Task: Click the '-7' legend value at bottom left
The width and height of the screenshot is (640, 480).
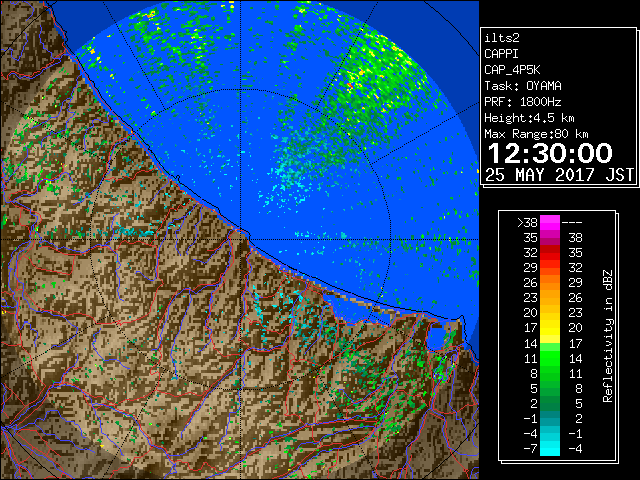Action: (x=530, y=449)
